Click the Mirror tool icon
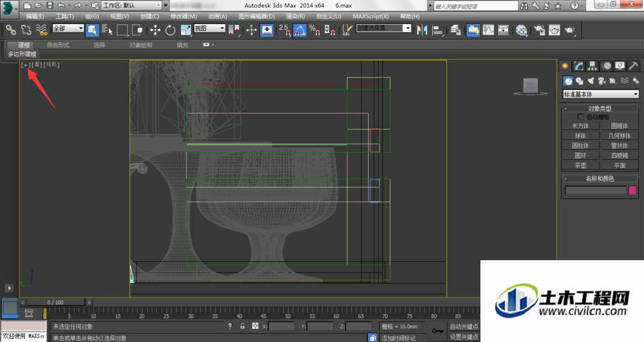This screenshot has width=644, height=342. click(422, 30)
